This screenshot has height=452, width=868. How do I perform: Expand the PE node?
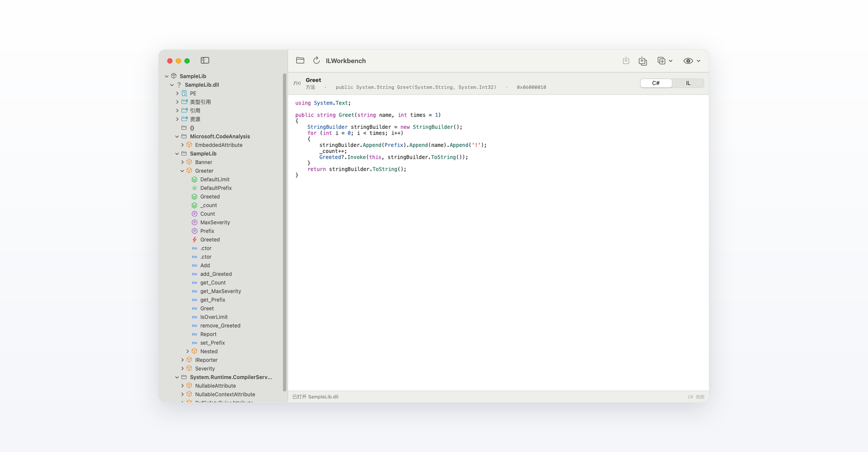pos(177,94)
